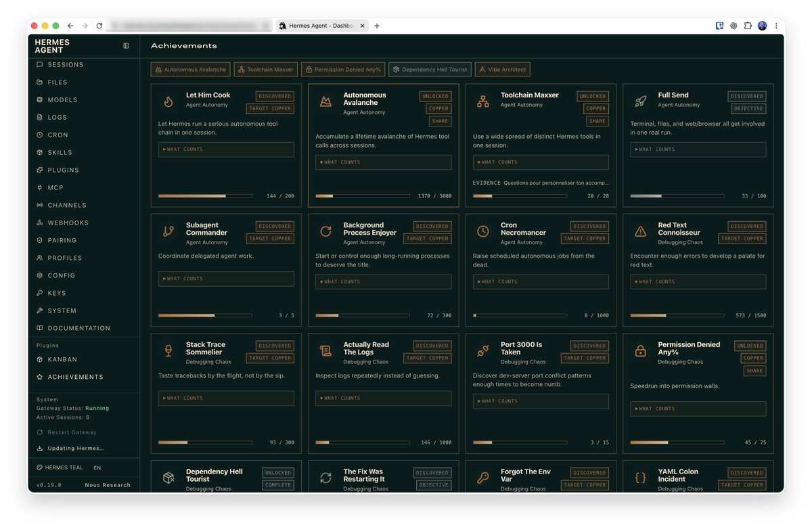Click the Fix Was Restarting It icon
812x529 pixels.
tap(325, 478)
